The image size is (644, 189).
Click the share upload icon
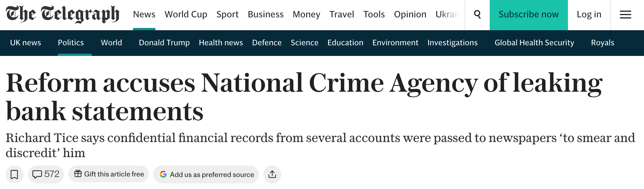[272, 174]
